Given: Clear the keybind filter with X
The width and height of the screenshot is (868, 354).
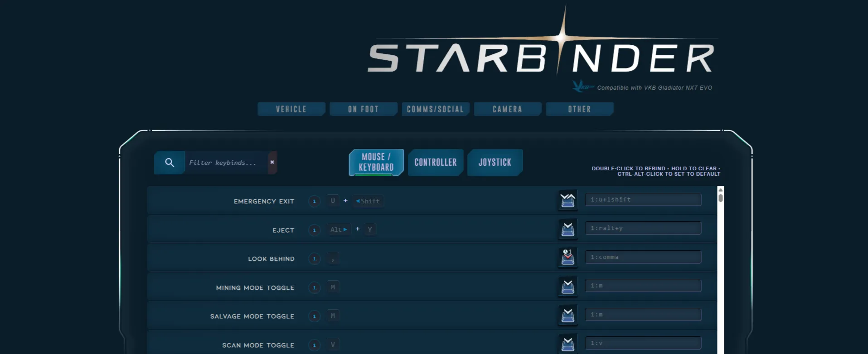Looking at the screenshot, I should click(x=272, y=162).
